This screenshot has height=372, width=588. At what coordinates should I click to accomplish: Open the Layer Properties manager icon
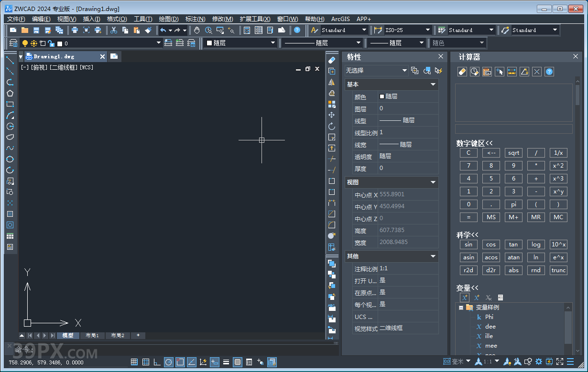pos(13,43)
